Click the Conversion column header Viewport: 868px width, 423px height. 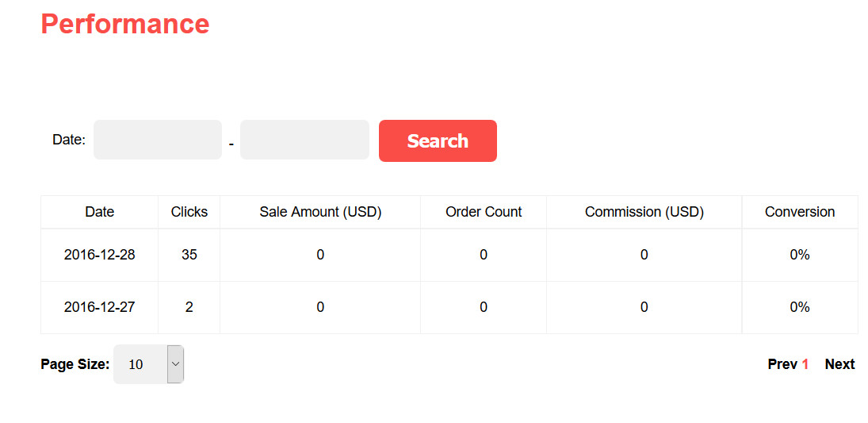point(800,212)
